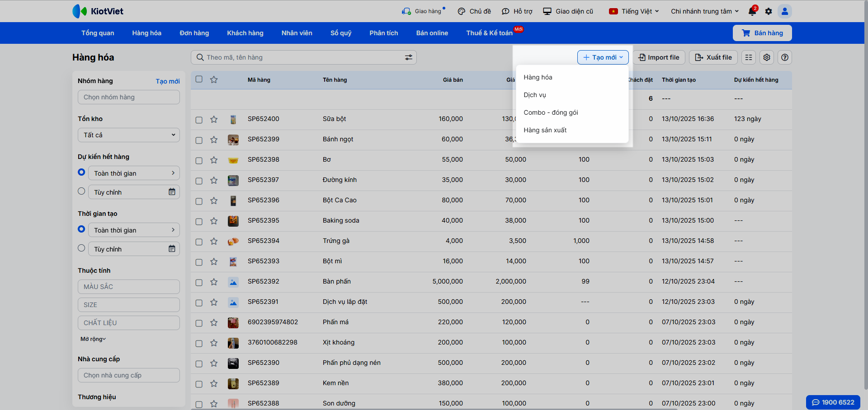Click Tạo mới link in Nhóm hàng
Image resolution: width=868 pixels, height=410 pixels.
[x=168, y=81]
